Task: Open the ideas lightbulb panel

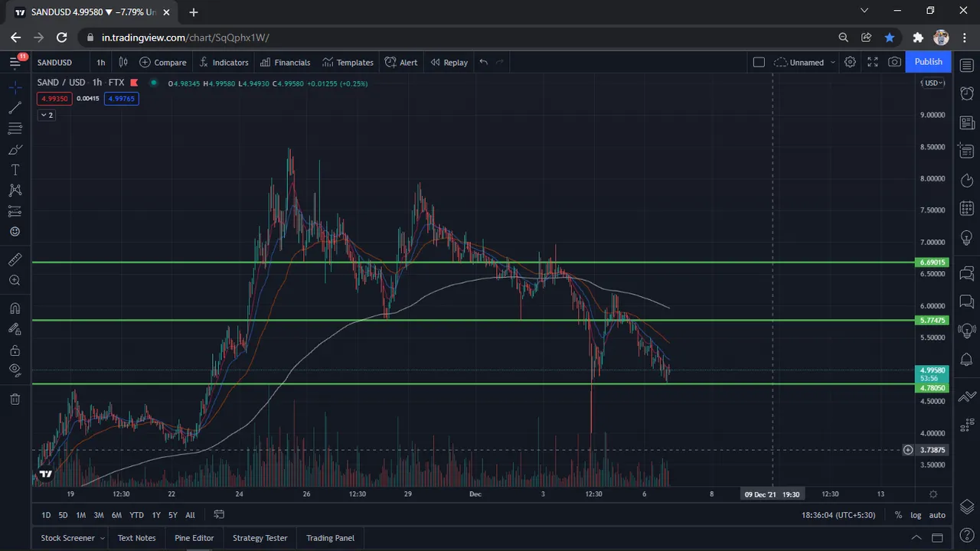Action: coord(966,236)
